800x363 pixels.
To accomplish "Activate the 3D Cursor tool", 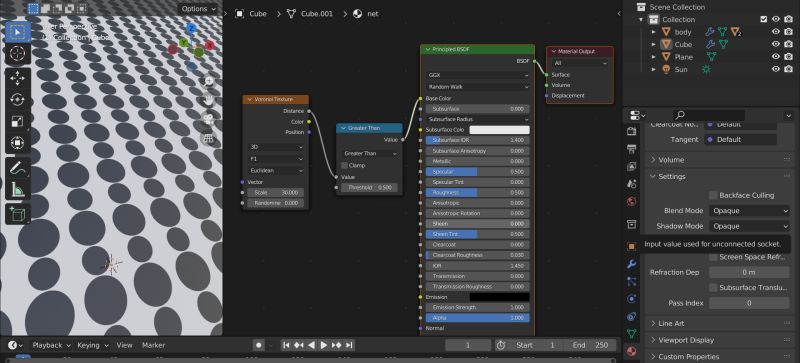I will coord(18,54).
